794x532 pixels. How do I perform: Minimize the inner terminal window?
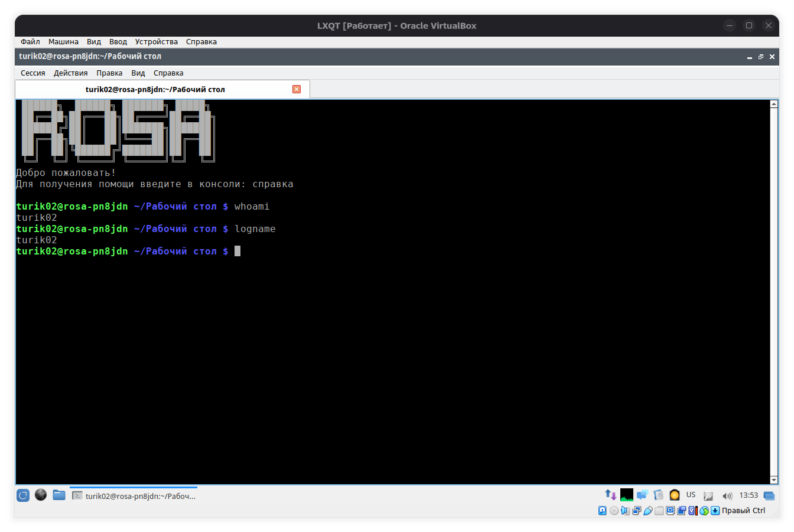pos(750,57)
